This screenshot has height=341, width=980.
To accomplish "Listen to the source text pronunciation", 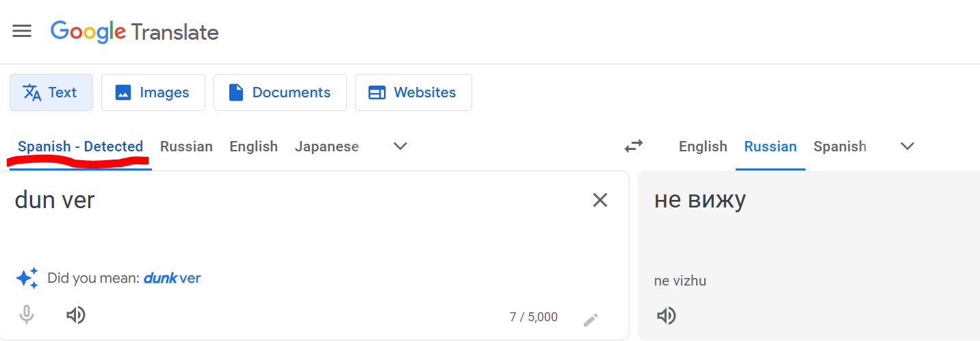I will [75, 315].
